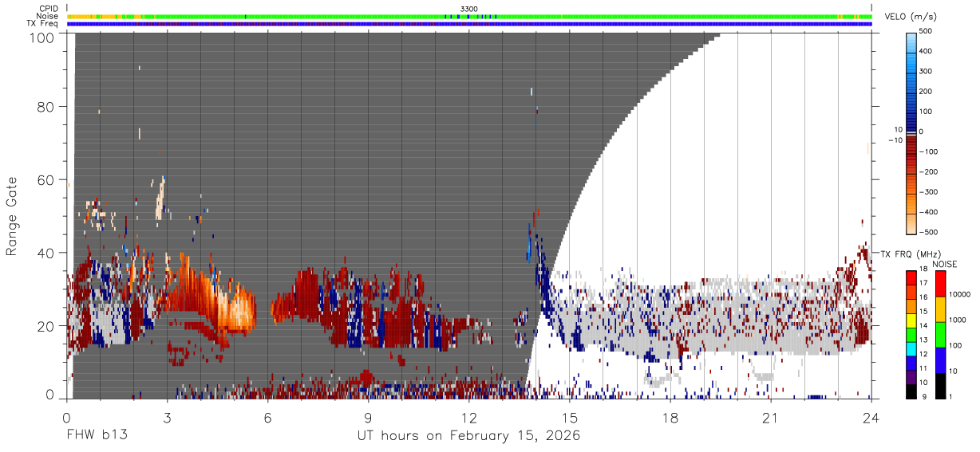Click the Noise row label at top left

pyautogui.click(x=47, y=16)
